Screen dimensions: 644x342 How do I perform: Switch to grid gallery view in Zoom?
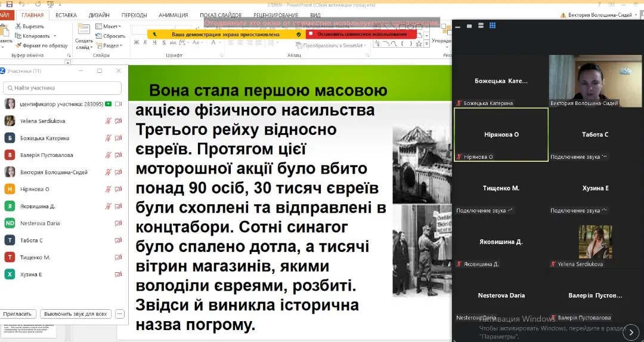point(493,26)
